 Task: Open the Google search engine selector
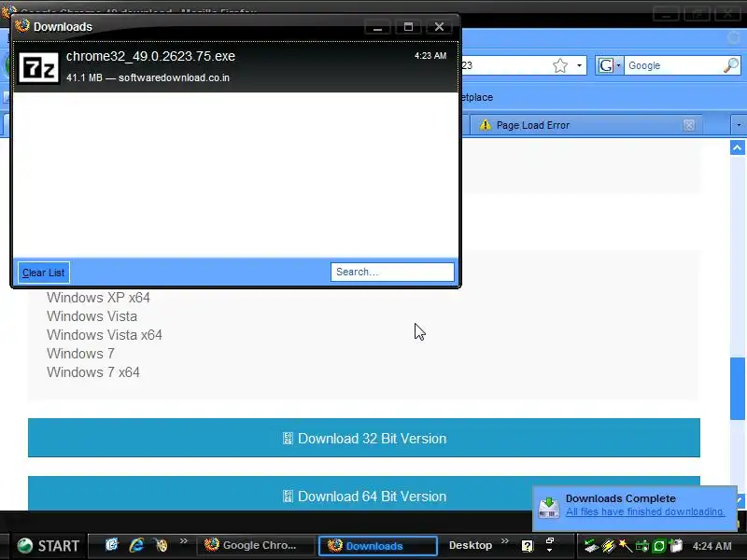(610, 65)
